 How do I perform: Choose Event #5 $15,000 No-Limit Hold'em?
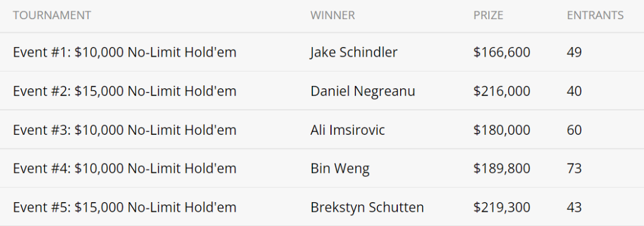125,207
